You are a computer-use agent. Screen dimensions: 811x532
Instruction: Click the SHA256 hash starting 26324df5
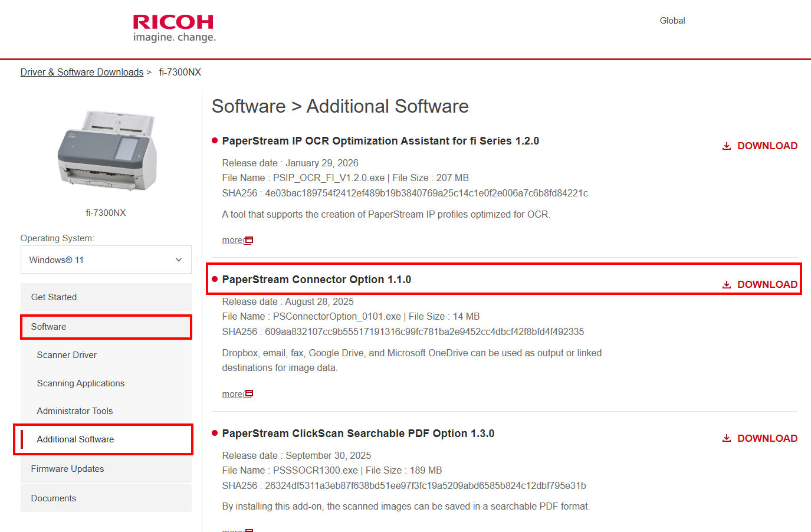tap(425, 486)
